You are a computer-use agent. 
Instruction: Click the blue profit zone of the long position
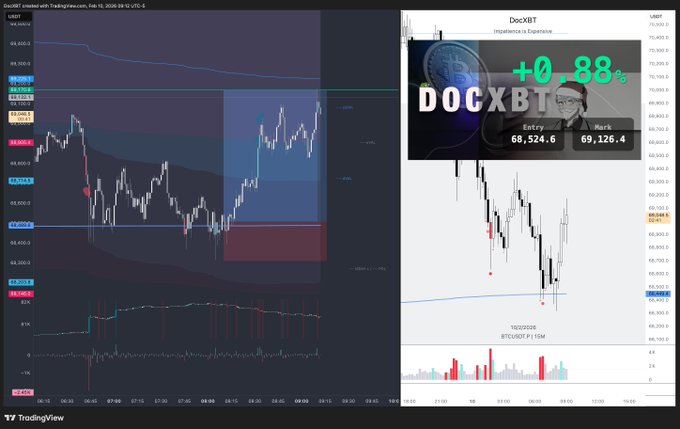275,155
